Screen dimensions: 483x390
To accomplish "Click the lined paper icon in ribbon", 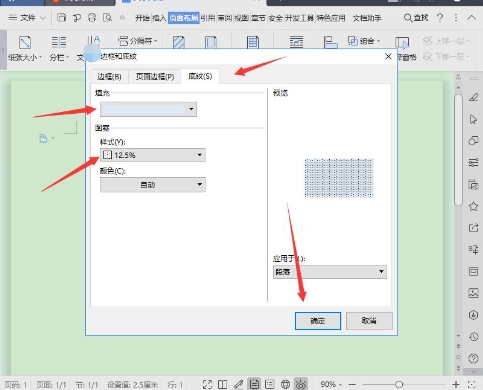I will point(253,43).
